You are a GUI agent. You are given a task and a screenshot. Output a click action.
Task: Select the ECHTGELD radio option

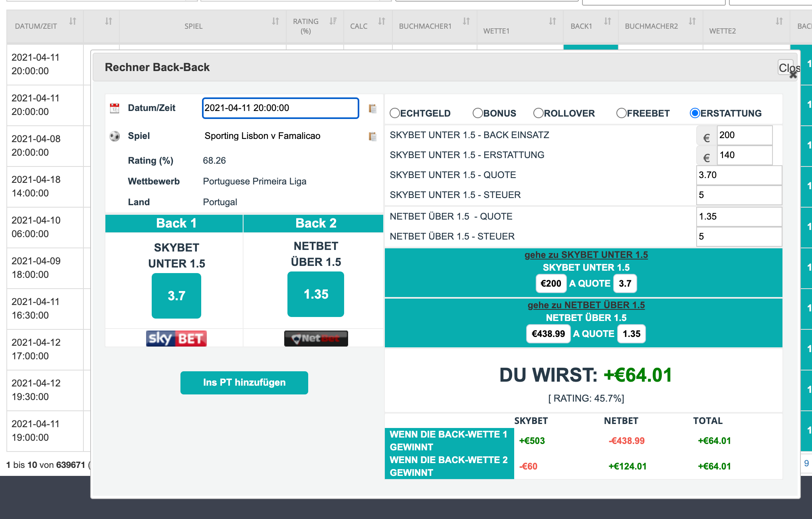coord(395,113)
